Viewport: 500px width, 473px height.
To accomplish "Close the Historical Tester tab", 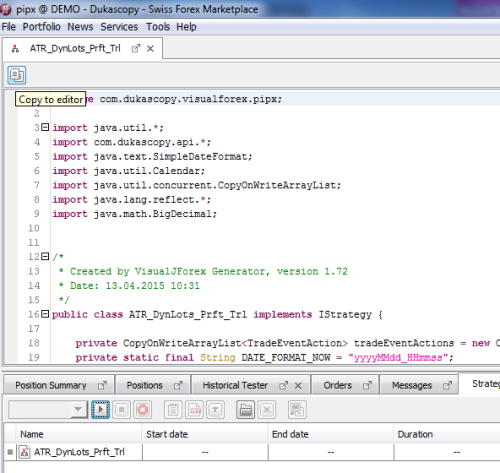I will [x=298, y=386].
